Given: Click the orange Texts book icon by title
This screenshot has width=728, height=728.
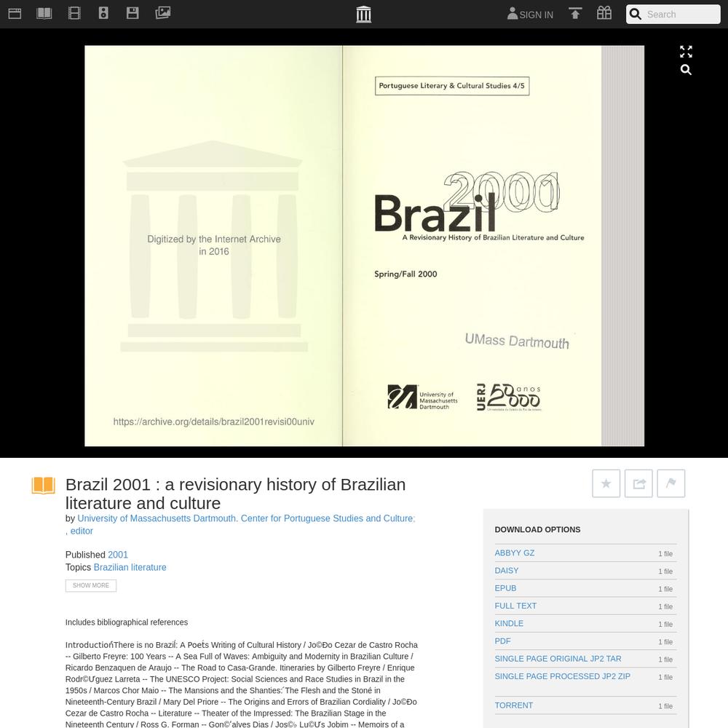Looking at the screenshot, I should coord(44,486).
